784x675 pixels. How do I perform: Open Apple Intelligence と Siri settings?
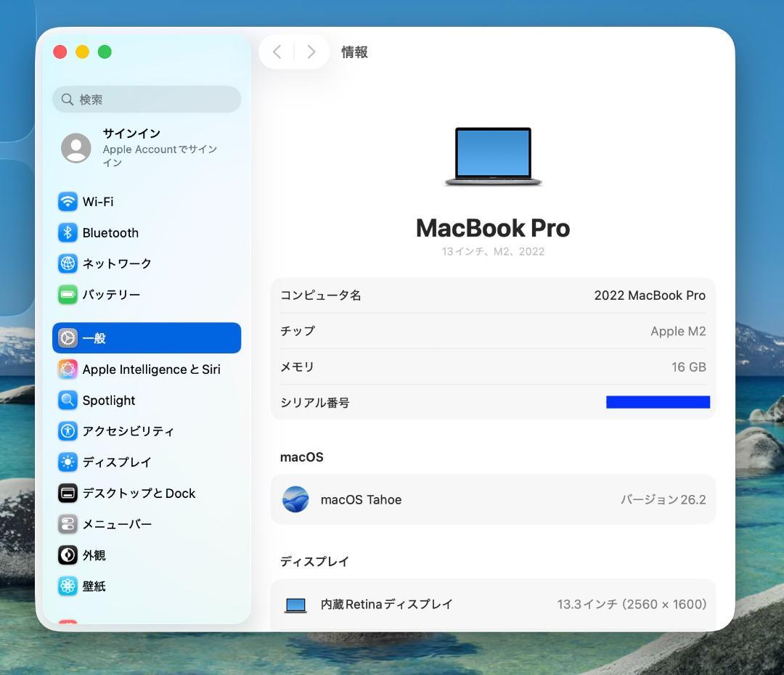click(x=151, y=369)
